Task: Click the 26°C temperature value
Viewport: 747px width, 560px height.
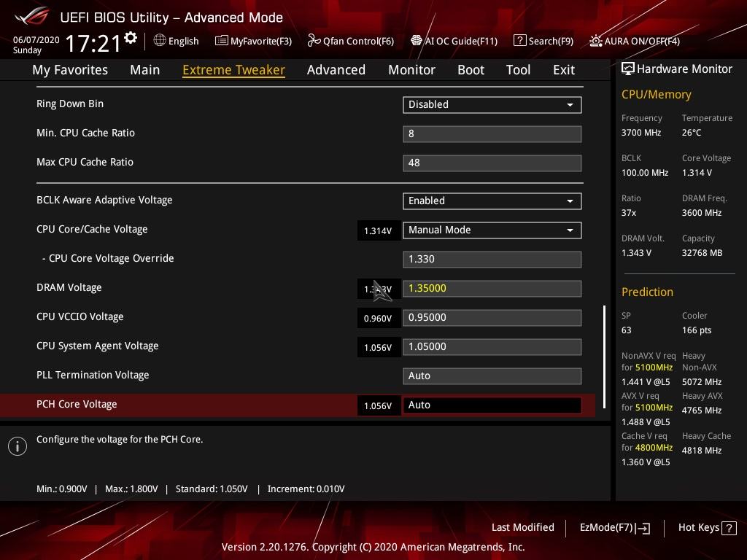Action: pos(692,133)
